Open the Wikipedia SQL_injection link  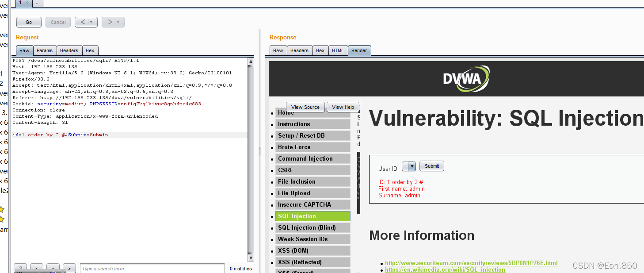pos(445,269)
